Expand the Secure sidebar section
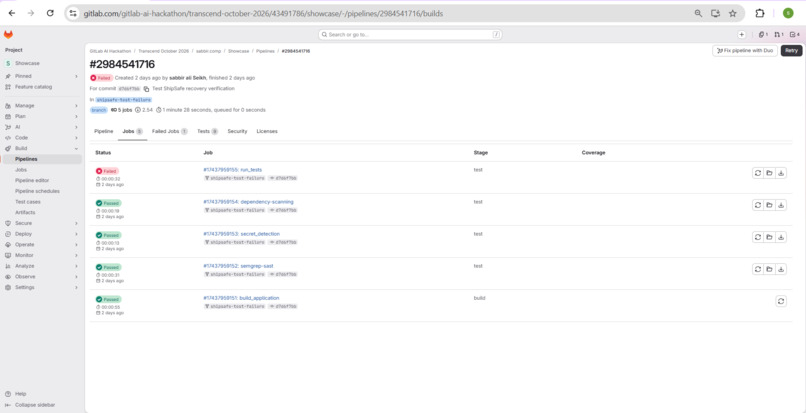Screen dimensions: 806x413 [x=41, y=223]
